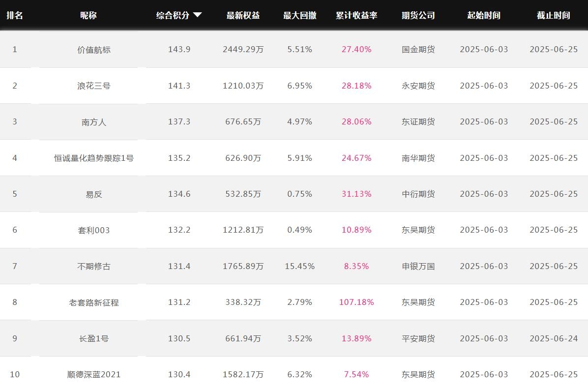
Task: Click equity value 338.32万
Action: (x=243, y=302)
